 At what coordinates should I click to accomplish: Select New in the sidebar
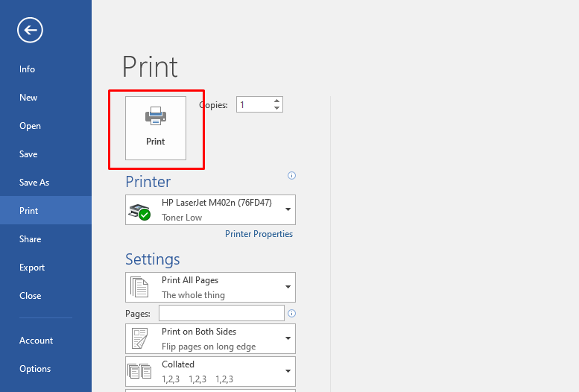pyautogui.click(x=28, y=98)
